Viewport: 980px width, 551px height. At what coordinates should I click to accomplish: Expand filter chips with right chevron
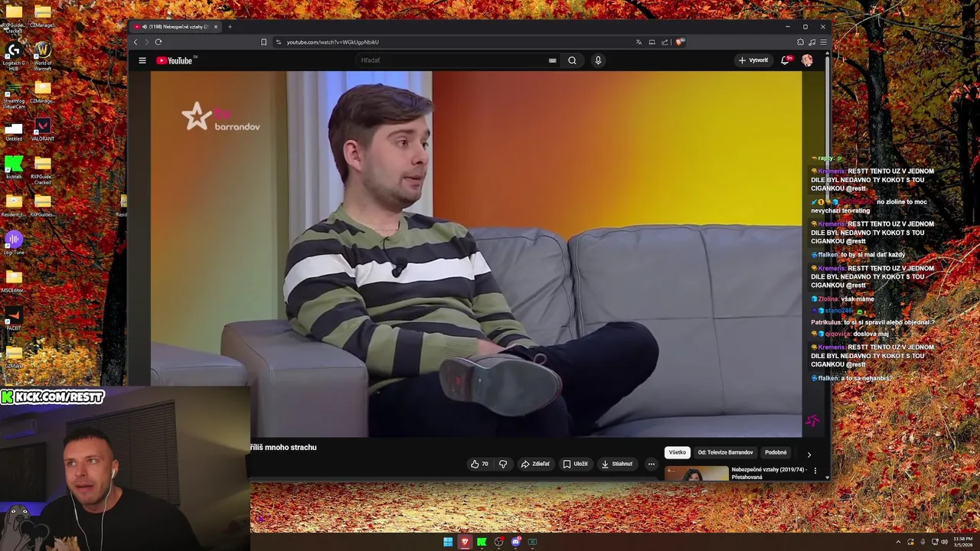pos(808,455)
